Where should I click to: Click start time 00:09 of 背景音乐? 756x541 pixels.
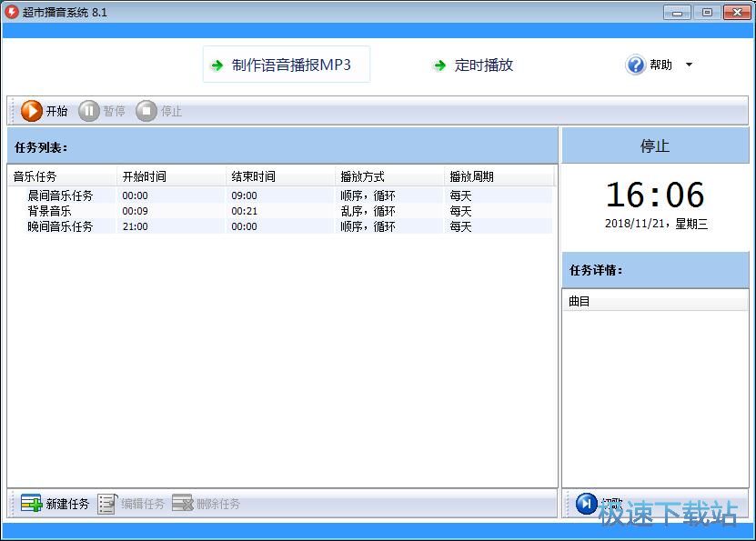coord(135,211)
